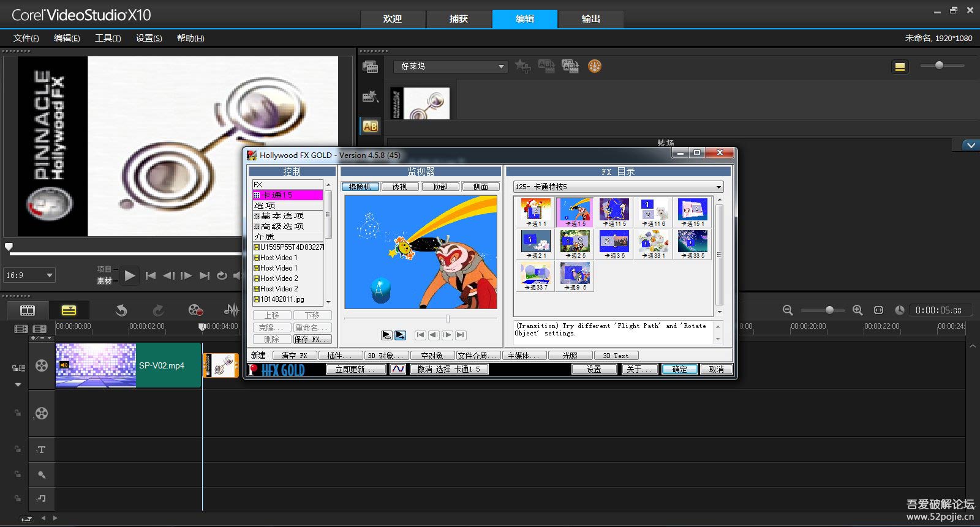
Task: Switch to storyboard view
Action: click(x=28, y=310)
